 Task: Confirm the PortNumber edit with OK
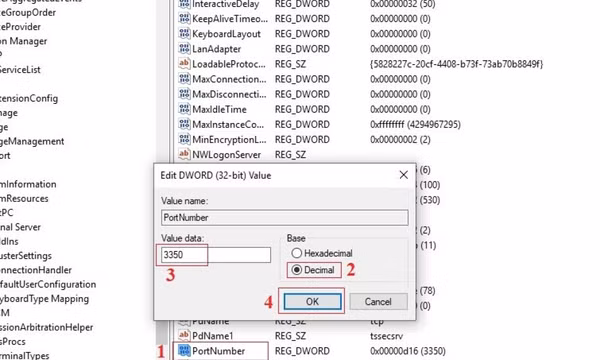[312, 301]
